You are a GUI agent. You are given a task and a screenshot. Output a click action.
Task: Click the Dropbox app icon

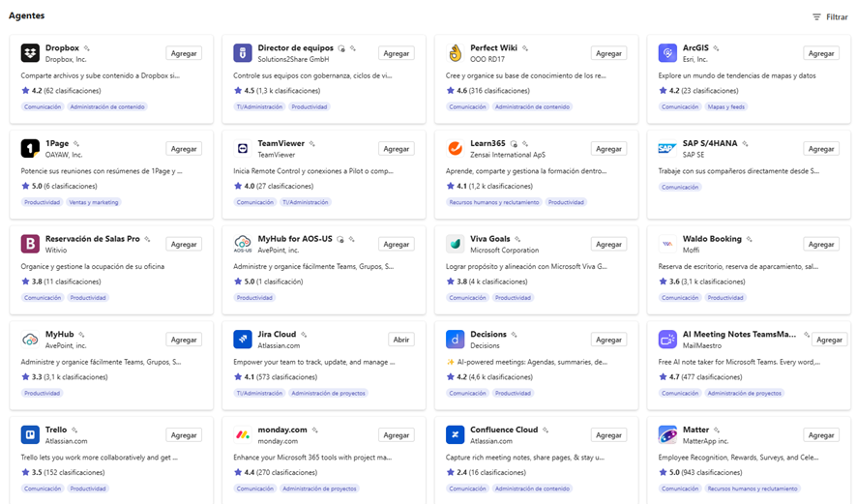click(30, 53)
